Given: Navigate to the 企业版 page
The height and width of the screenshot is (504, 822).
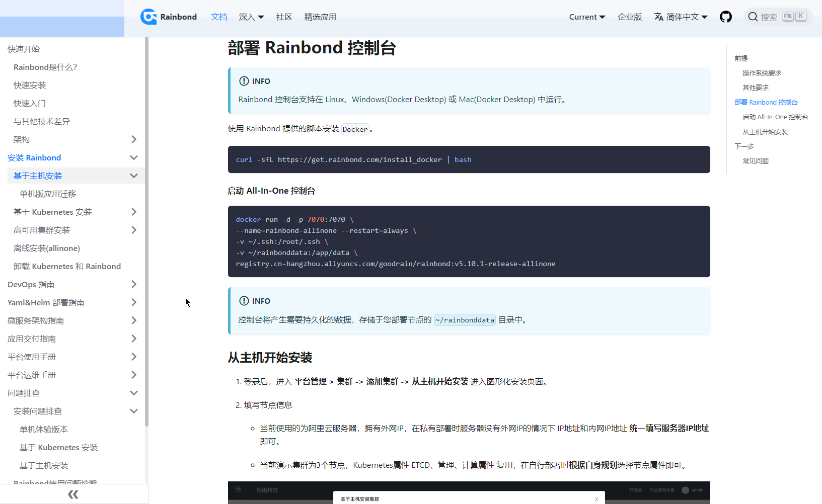Looking at the screenshot, I should click(x=630, y=17).
